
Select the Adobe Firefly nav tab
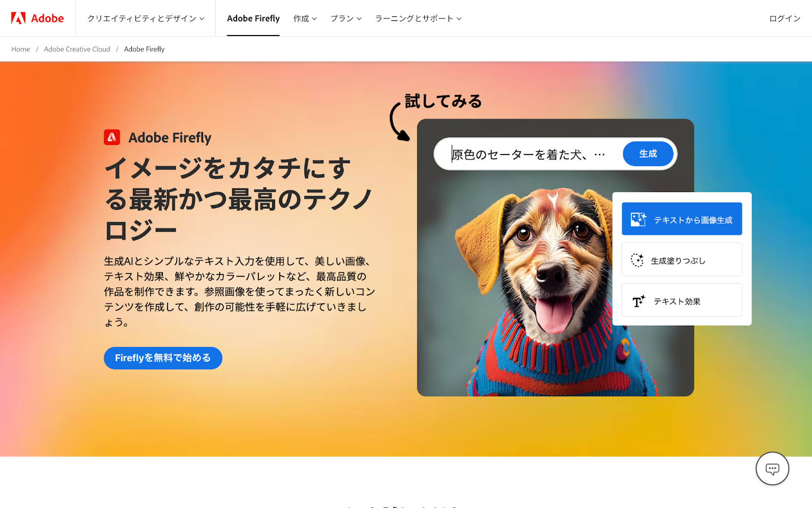coord(253,18)
